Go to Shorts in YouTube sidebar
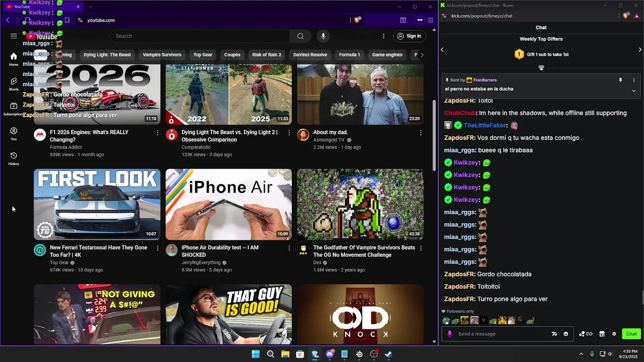Screen dimensions: 644x362 click(x=14, y=83)
